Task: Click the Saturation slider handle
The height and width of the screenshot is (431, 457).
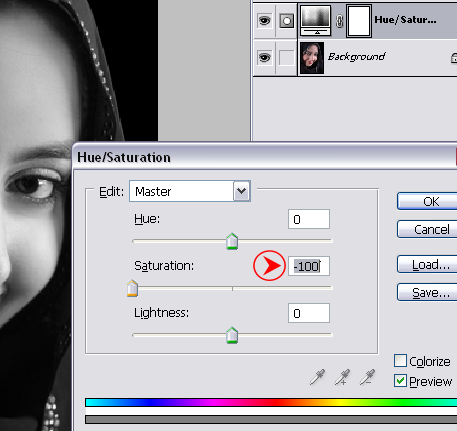Action: (x=132, y=288)
